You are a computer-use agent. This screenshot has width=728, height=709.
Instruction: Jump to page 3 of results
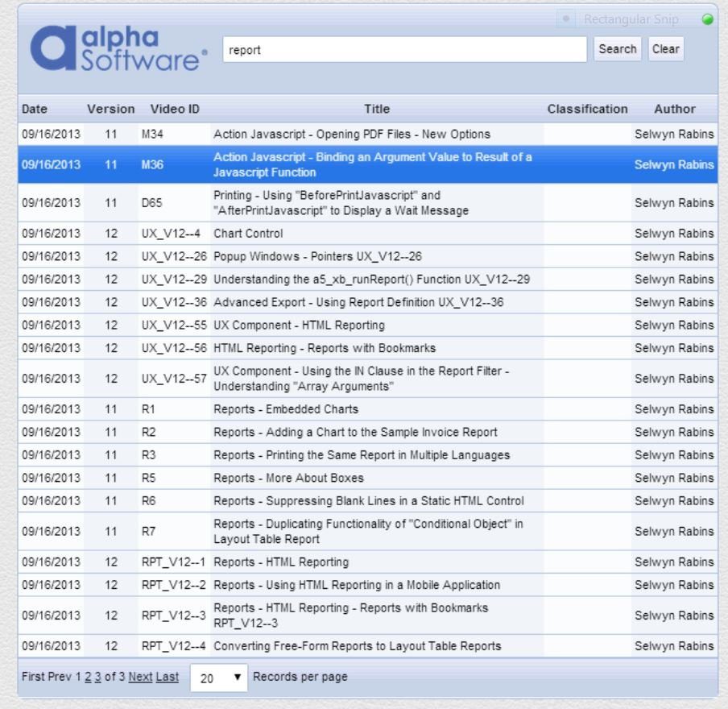pyautogui.click(x=97, y=677)
